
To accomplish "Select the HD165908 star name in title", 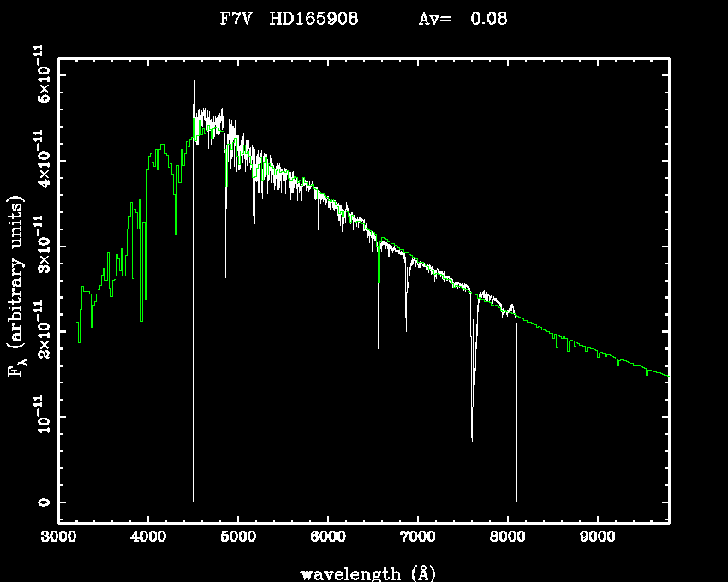I will (309, 19).
